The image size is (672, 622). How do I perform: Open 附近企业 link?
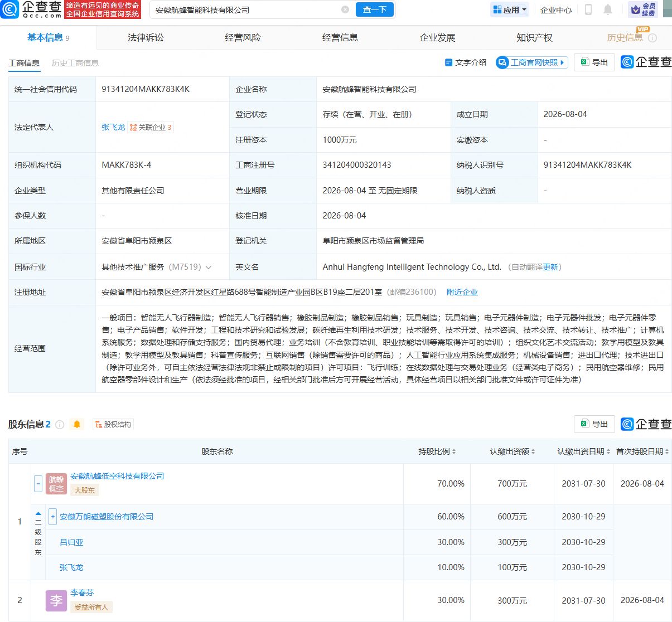[x=462, y=292]
